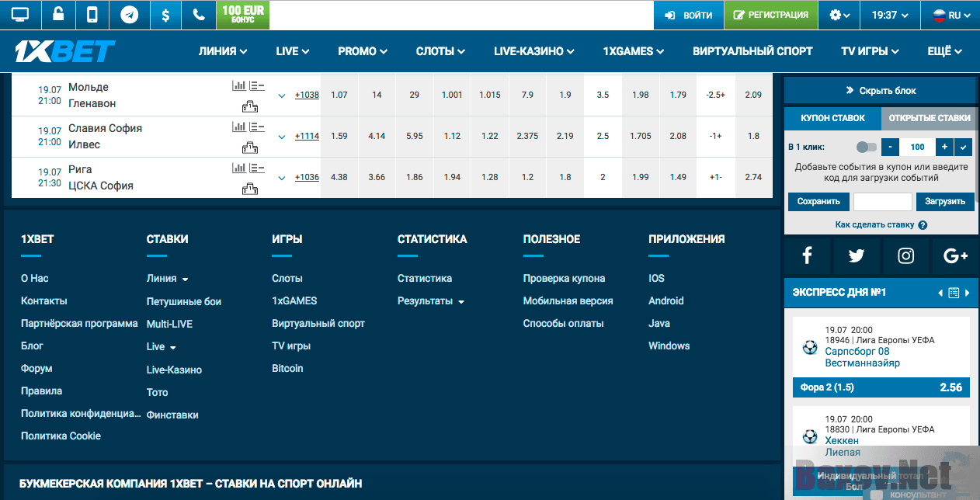The width and height of the screenshot is (980, 500).
Task: Open the ЛИНИЯ dropdown menu
Action: (223, 51)
